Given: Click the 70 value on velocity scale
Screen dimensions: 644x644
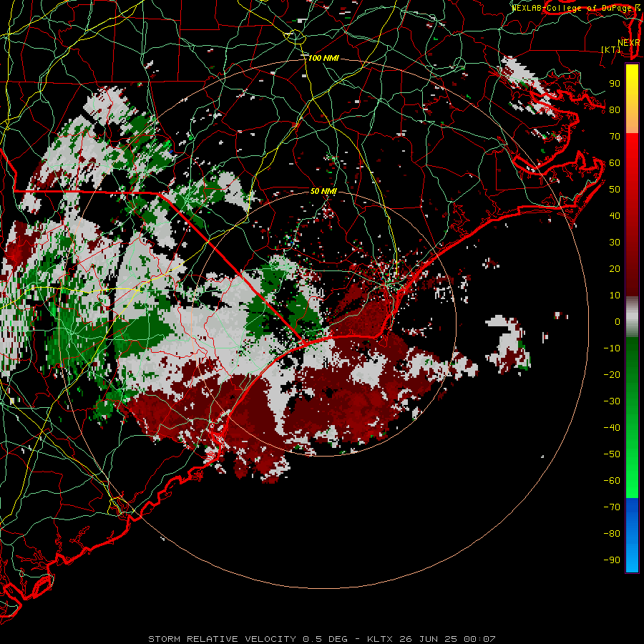Looking at the screenshot, I should point(615,137).
